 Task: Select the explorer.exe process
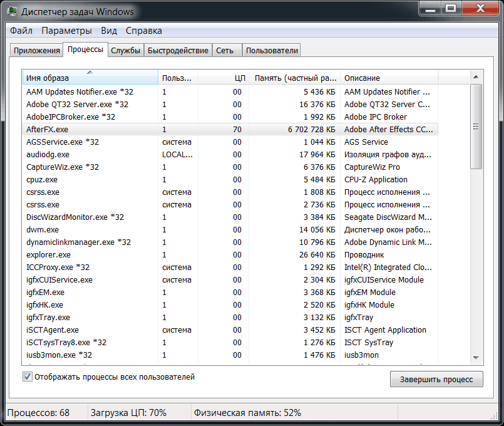(x=230, y=254)
